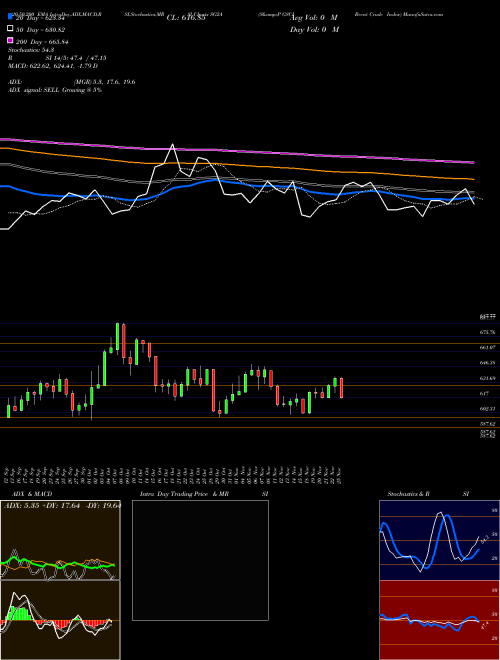Click the MACD: 622.62, 624.41 line

(x=53, y=66)
